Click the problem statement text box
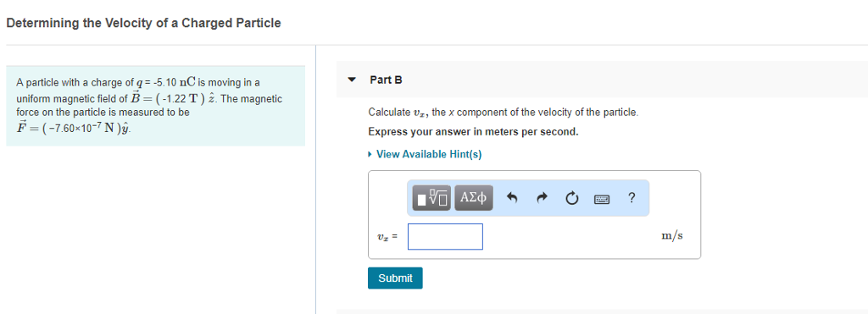This screenshot has height=314, width=868. point(156,106)
